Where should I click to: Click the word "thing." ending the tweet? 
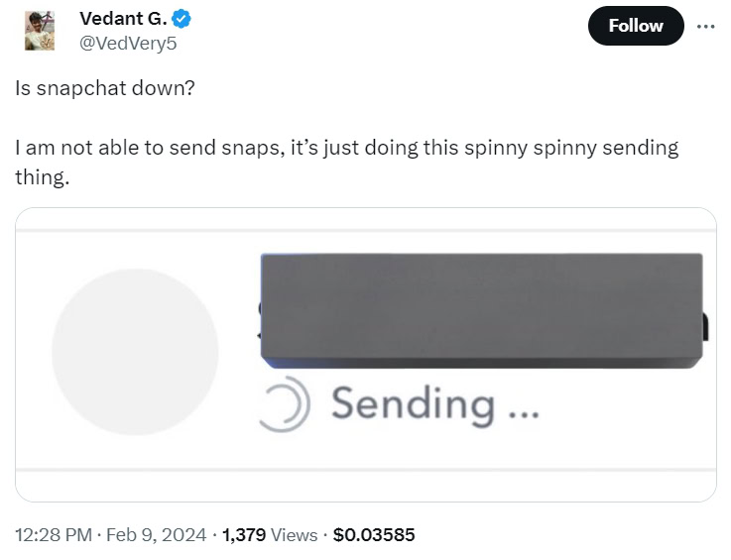point(43,178)
